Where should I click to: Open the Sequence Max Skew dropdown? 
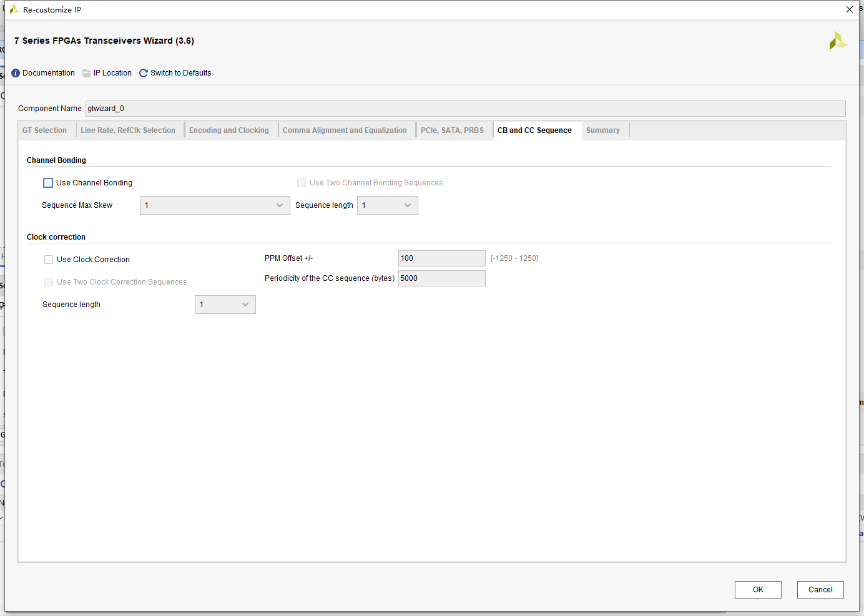click(215, 205)
